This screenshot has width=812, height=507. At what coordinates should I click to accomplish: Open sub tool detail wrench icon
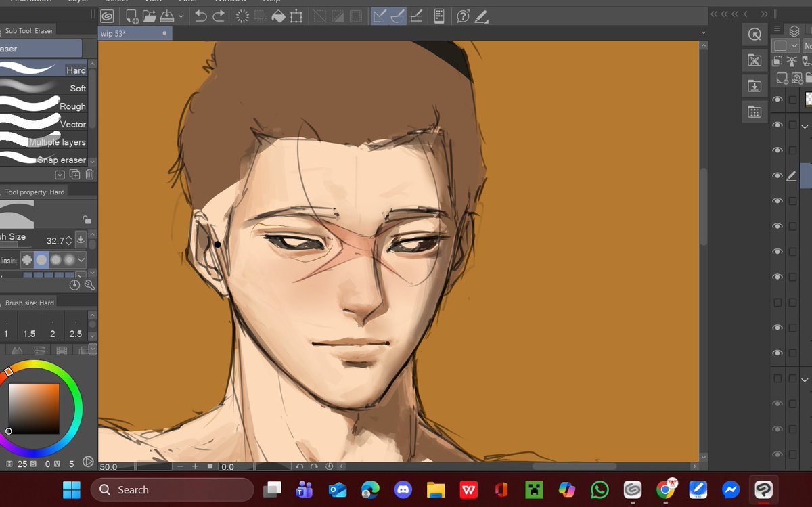(89, 286)
